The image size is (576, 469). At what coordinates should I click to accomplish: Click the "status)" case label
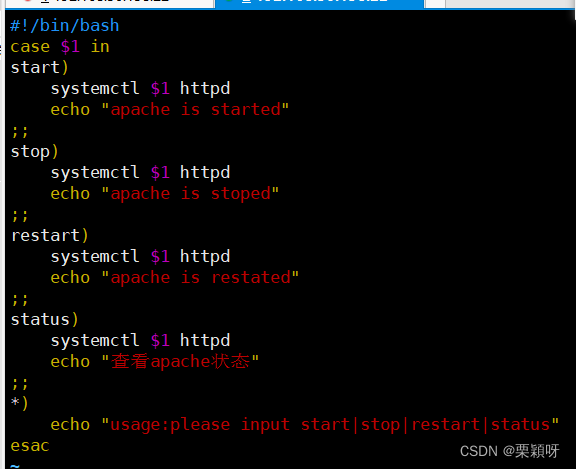tap(44, 320)
